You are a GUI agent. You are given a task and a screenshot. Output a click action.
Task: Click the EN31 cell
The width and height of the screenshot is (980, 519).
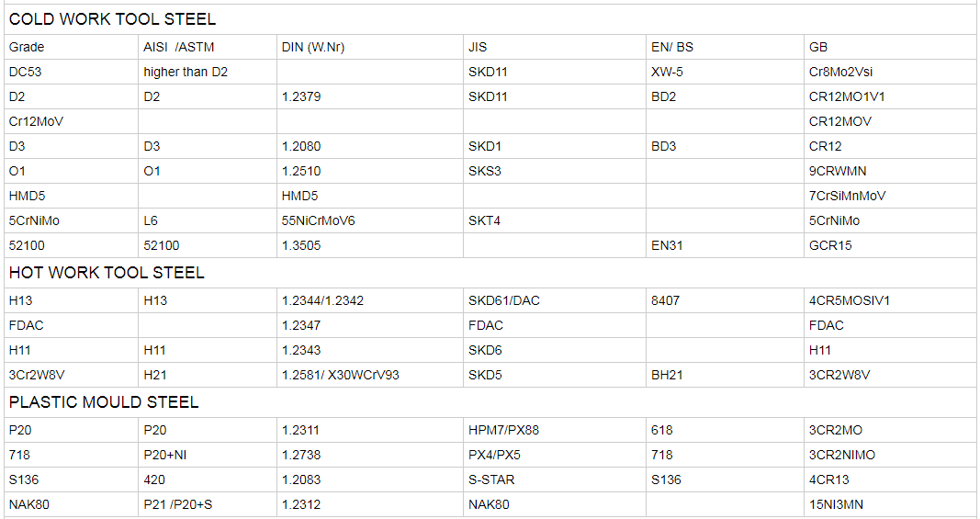pos(667,245)
